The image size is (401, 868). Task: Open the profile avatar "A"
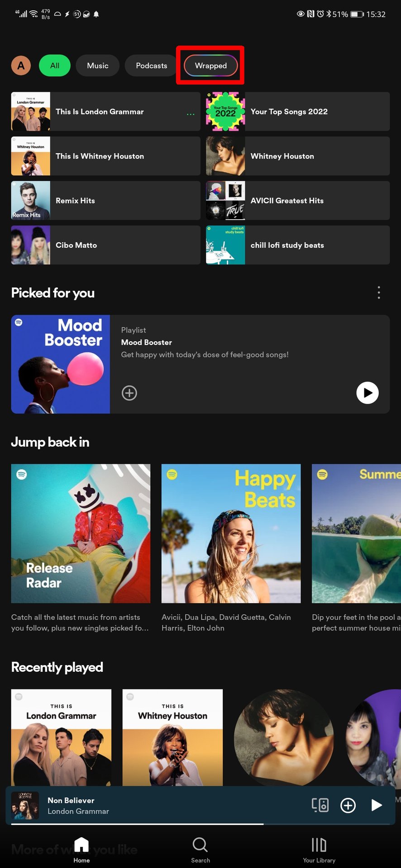click(x=21, y=66)
